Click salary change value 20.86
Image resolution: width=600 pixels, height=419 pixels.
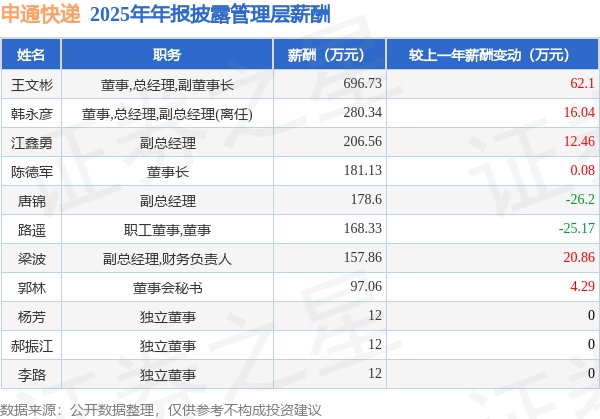pos(579,258)
